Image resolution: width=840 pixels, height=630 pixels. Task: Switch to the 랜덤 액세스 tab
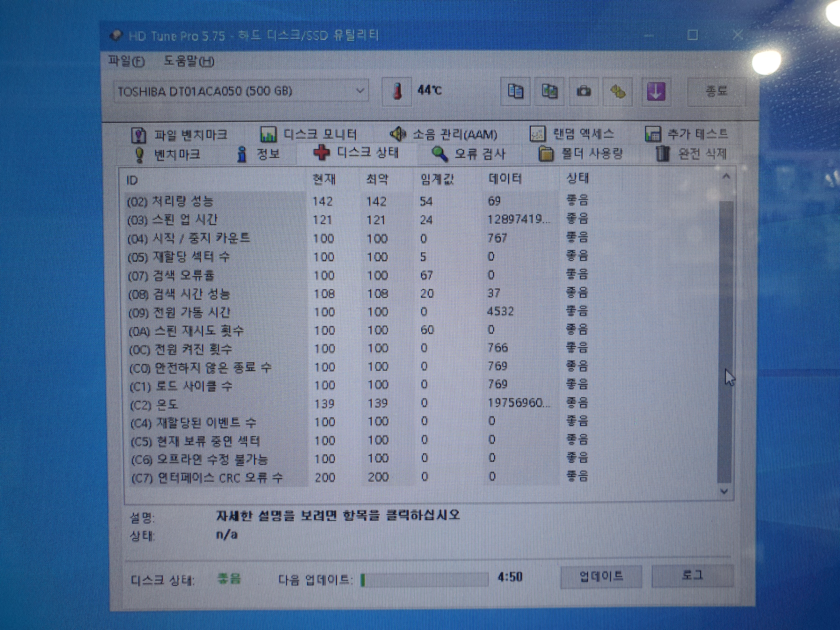[571, 134]
